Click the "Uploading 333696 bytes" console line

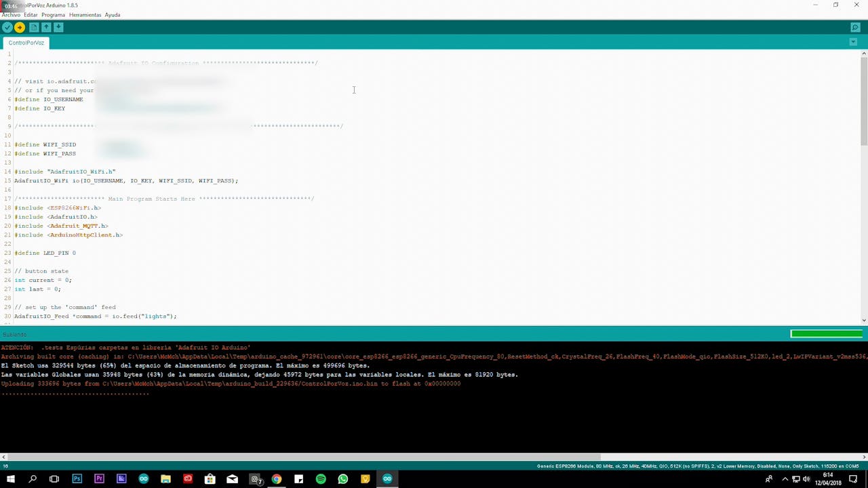pyautogui.click(x=231, y=384)
